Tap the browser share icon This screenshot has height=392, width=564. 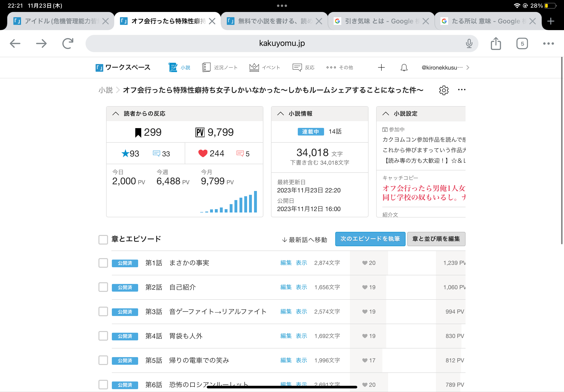click(x=495, y=44)
